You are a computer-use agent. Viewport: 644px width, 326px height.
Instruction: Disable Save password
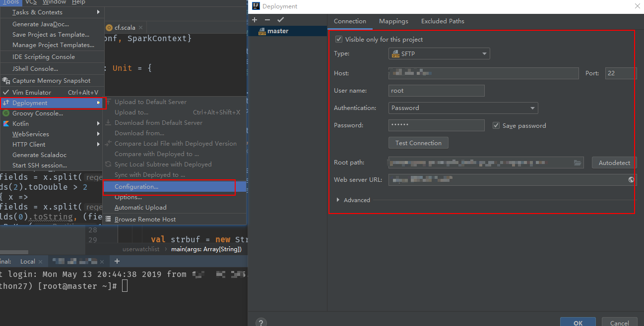pyautogui.click(x=496, y=125)
